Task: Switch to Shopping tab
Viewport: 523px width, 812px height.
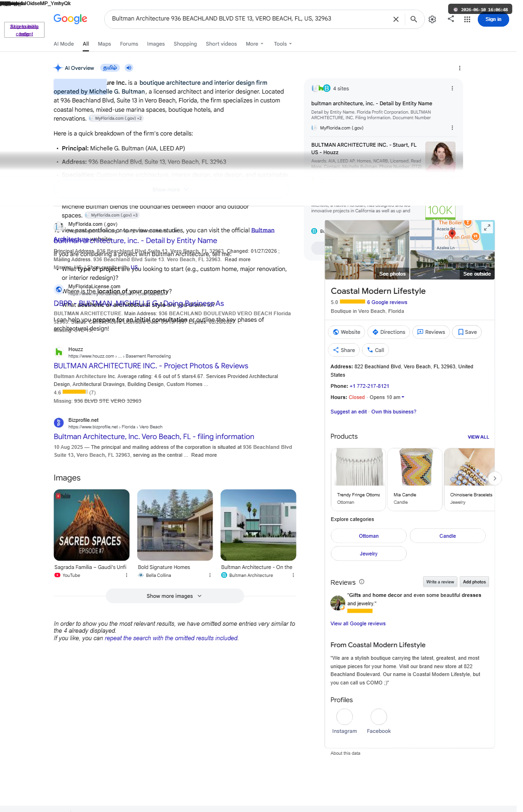Action: (x=185, y=44)
